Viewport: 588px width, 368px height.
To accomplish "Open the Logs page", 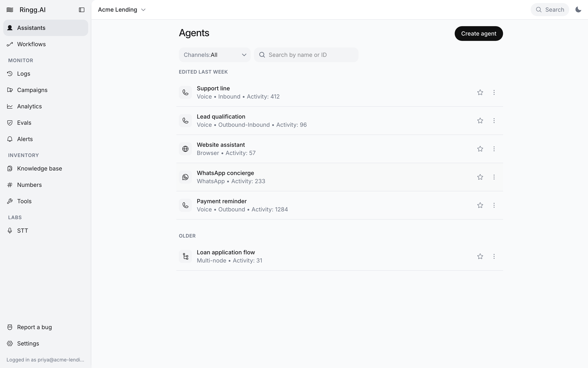I will (x=46, y=74).
